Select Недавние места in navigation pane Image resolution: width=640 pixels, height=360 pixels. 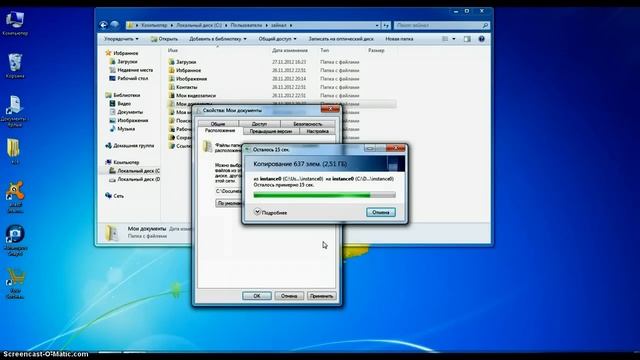click(131, 70)
